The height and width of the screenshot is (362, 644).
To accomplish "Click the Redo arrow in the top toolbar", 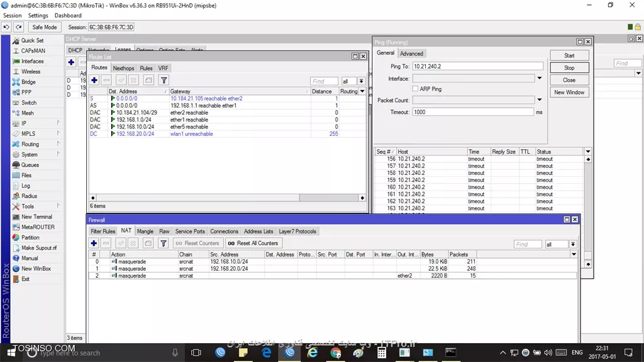I will point(19,27).
